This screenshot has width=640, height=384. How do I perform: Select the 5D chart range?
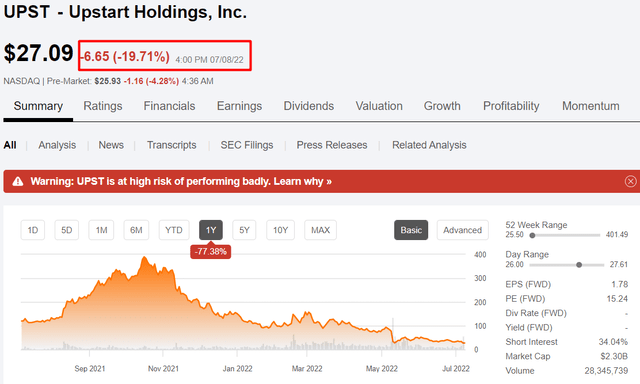(x=67, y=230)
